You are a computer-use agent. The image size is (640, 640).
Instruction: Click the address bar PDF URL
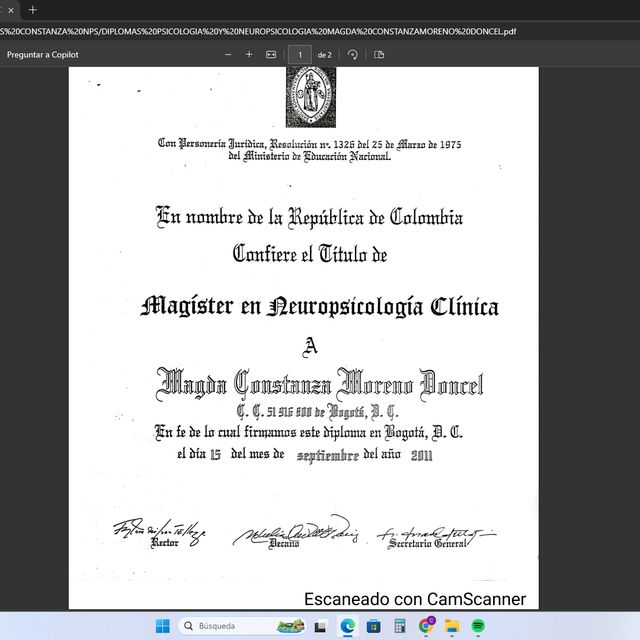pyautogui.click(x=258, y=31)
